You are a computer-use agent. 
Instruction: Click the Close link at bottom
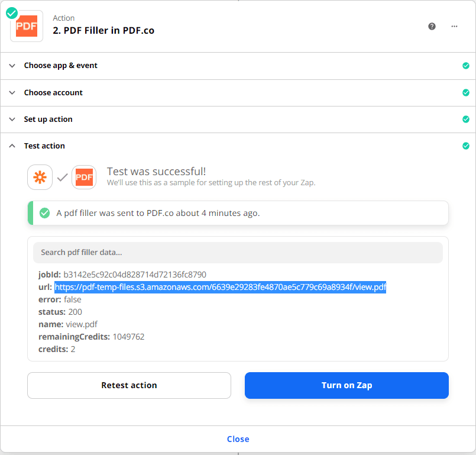click(238, 439)
